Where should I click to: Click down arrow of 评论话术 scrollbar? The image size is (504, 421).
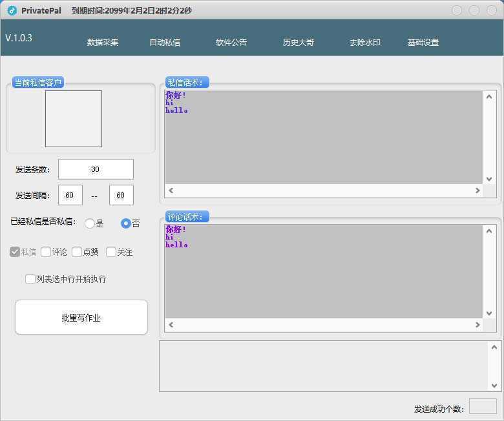(489, 313)
